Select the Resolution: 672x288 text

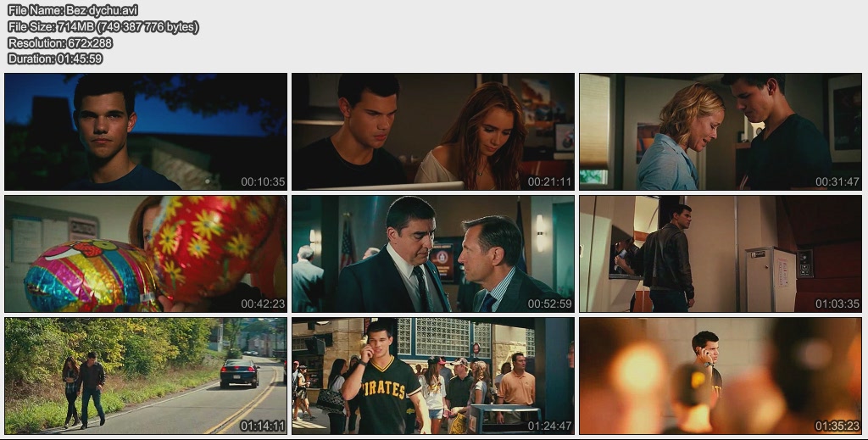(x=59, y=42)
